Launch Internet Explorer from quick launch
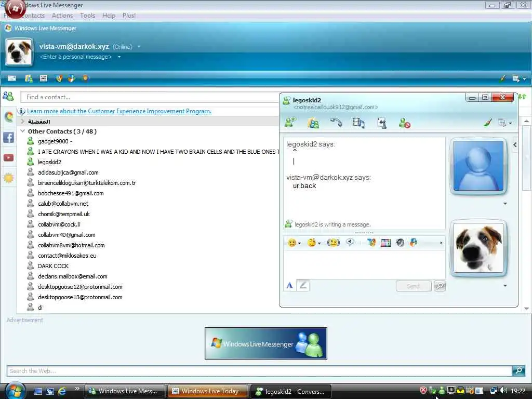 [62, 391]
